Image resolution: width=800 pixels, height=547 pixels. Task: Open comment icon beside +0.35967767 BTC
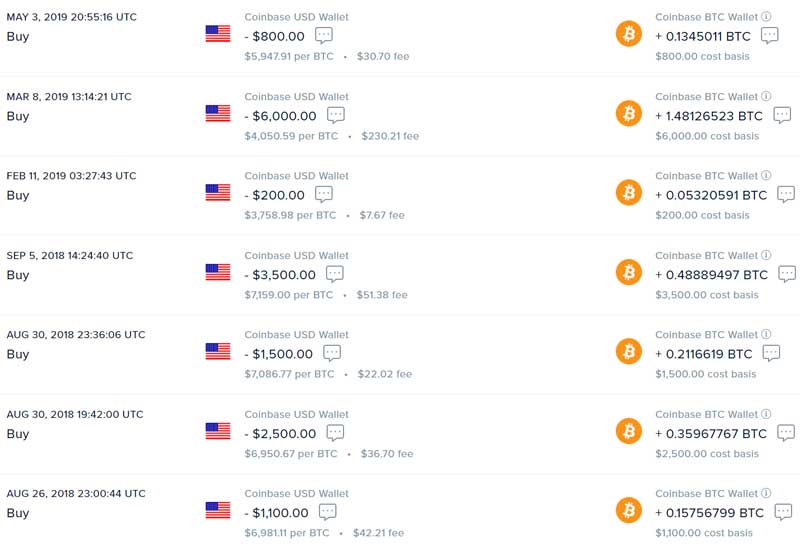pyautogui.click(x=786, y=433)
